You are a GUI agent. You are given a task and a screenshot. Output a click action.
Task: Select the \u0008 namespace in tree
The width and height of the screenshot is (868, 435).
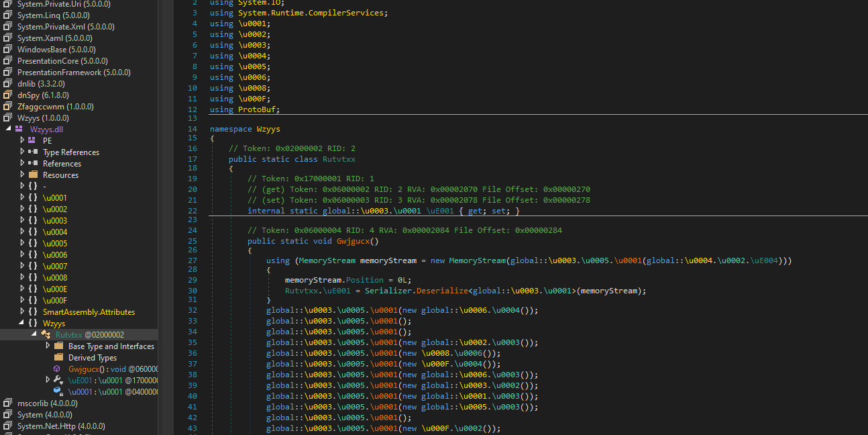(55, 278)
